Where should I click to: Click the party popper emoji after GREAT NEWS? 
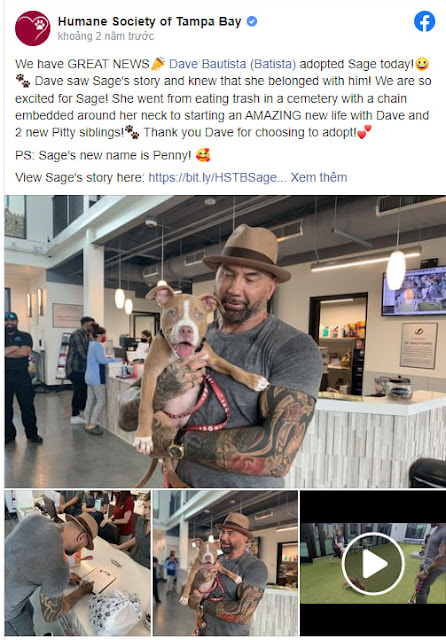click(158, 64)
